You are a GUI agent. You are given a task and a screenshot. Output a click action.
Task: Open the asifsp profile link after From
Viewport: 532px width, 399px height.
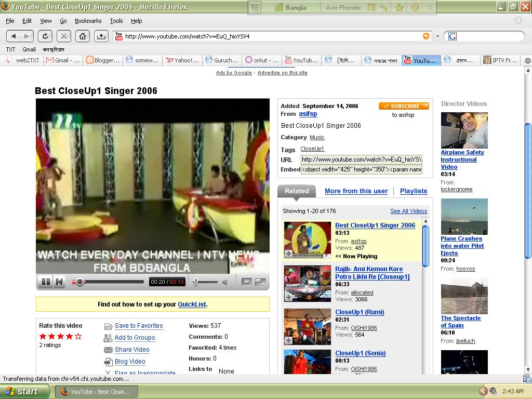pos(308,114)
